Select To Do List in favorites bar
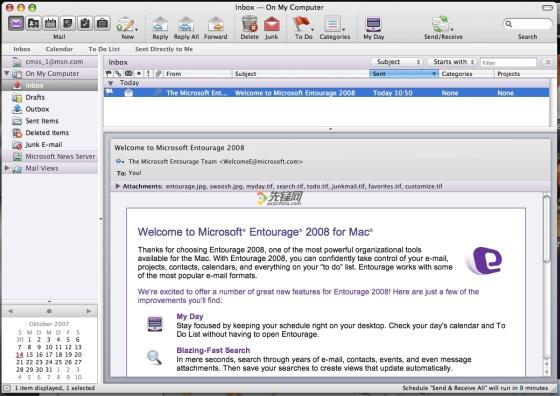Image resolution: width=560 pixels, height=396 pixels. point(104,49)
